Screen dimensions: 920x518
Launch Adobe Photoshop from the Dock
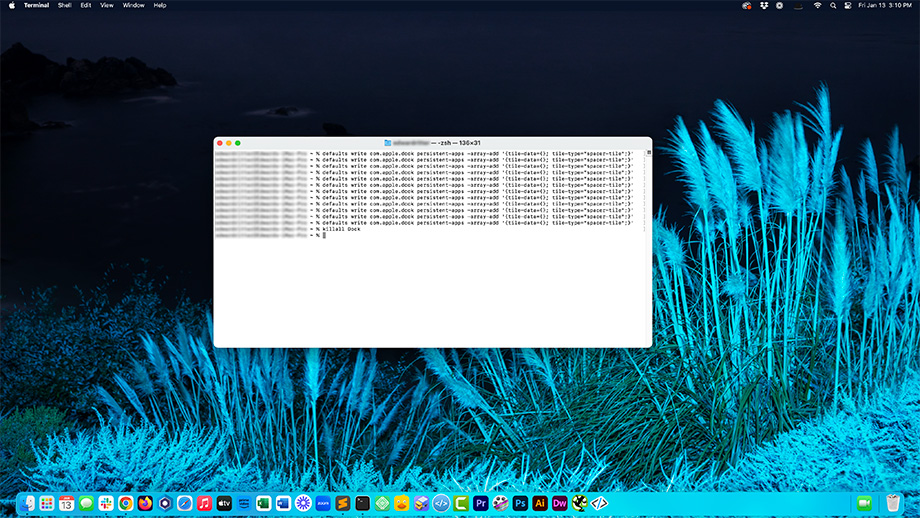520,503
